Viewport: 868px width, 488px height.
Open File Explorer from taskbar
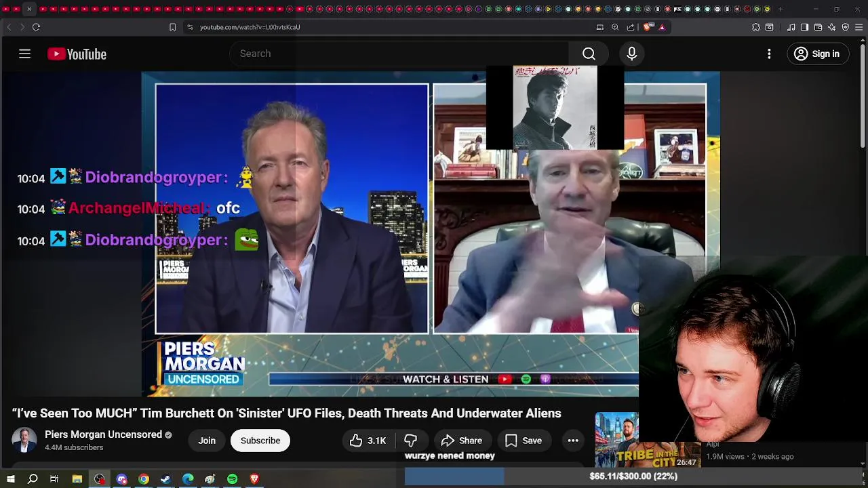[77, 479]
